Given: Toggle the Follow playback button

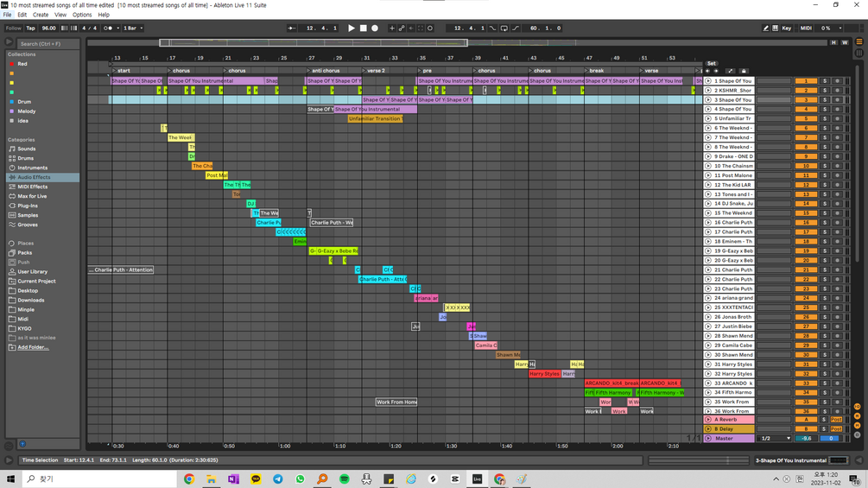Looking at the screenshot, I should tap(13, 28).
